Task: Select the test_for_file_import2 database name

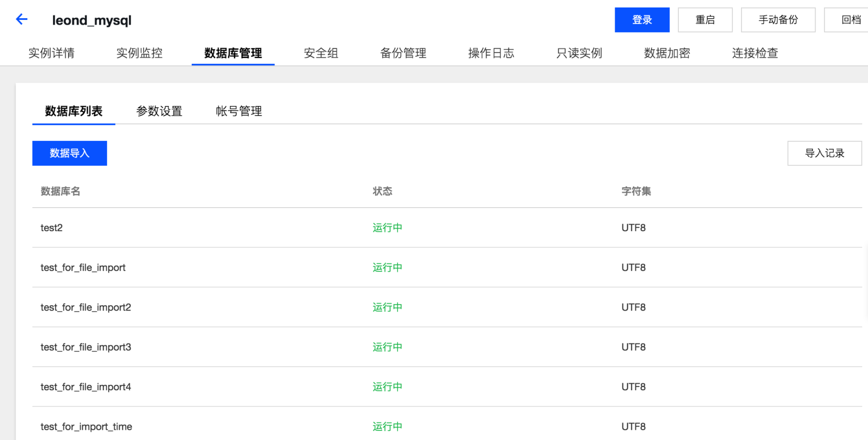Action: tap(86, 307)
